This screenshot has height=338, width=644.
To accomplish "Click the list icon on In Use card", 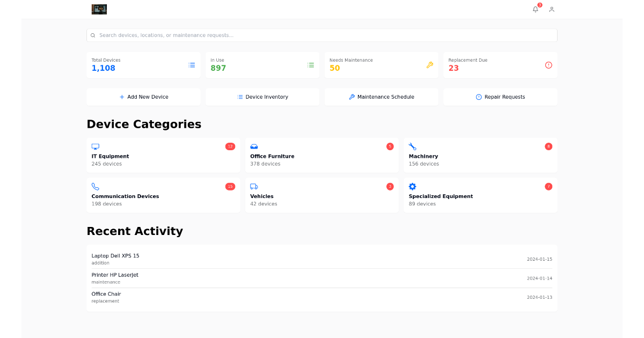I will pos(310,65).
